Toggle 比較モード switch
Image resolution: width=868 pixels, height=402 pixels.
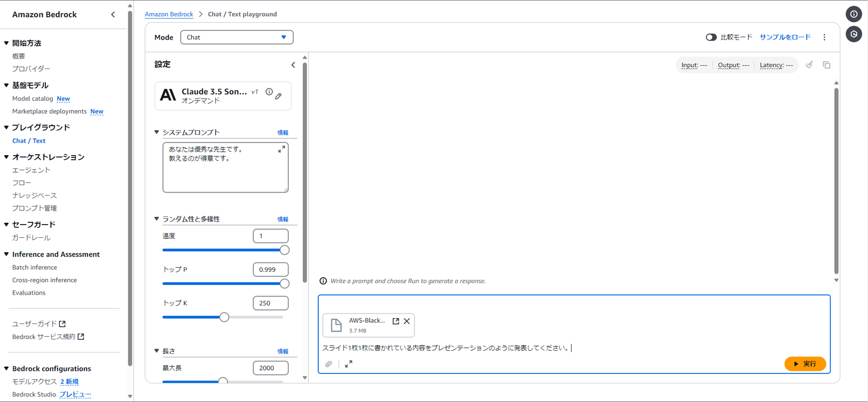coord(711,37)
